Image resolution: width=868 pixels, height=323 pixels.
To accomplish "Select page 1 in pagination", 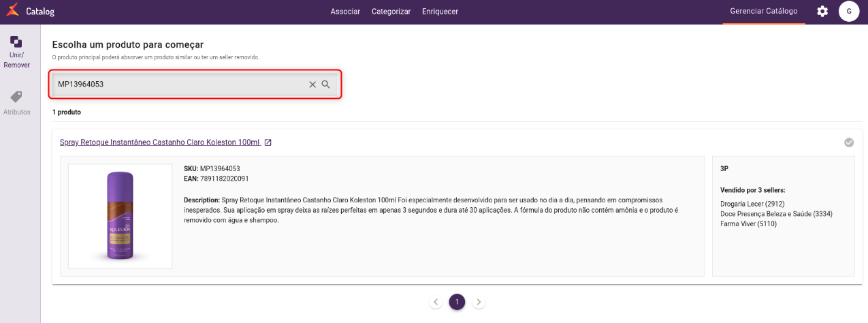I will point(457,302).
